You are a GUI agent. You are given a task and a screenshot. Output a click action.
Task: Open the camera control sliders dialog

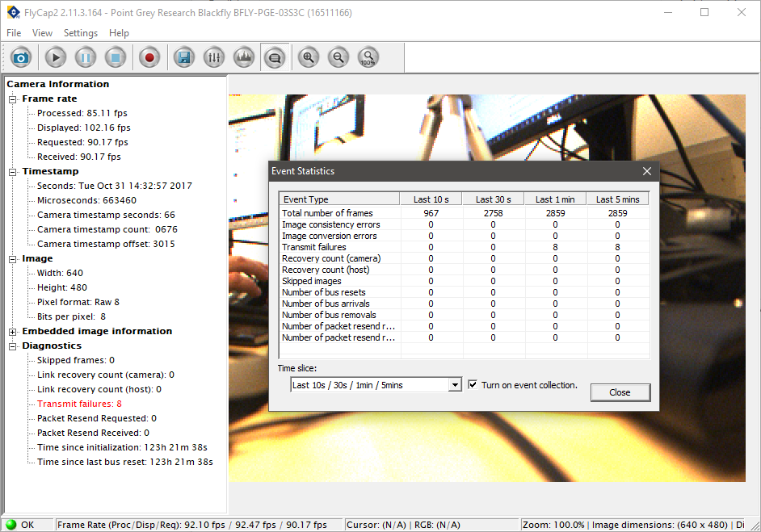(x=213, y=57)
